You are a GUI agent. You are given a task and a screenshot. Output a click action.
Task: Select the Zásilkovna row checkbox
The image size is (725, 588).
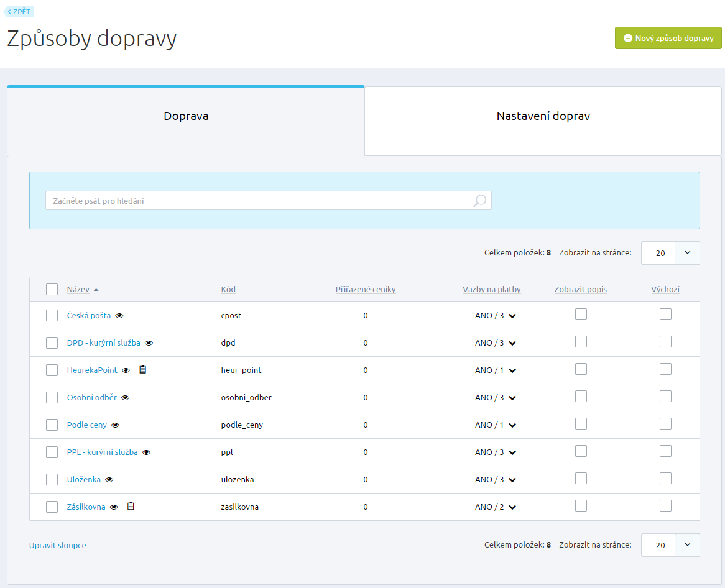point(52,506)
